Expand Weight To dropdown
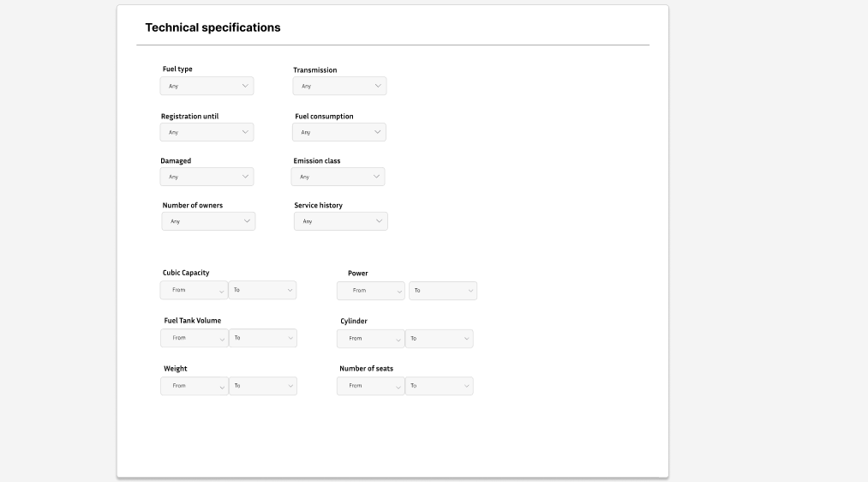 [x=262, y=386]
